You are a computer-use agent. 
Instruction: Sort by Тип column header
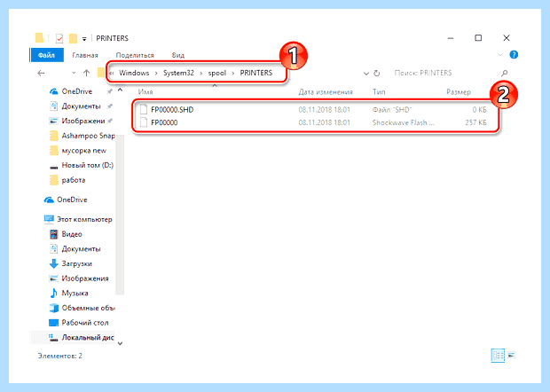[379, 92]
